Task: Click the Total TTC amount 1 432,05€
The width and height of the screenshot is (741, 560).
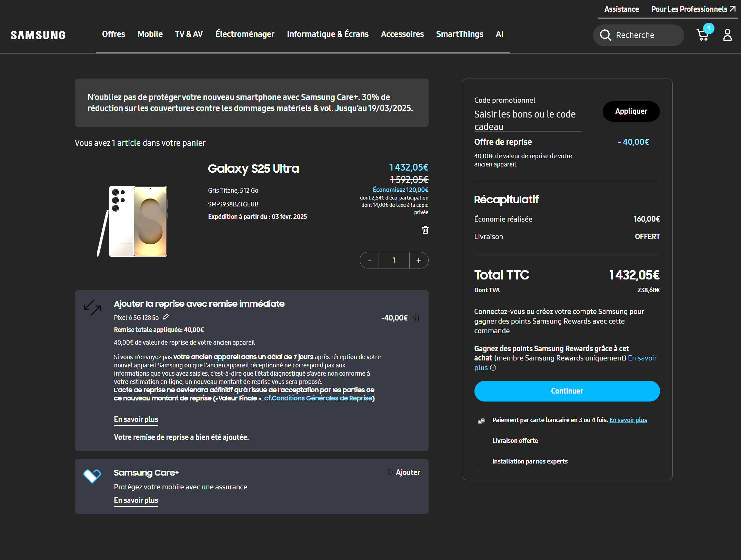Action: pyautogui.click(x=634, y=275)
